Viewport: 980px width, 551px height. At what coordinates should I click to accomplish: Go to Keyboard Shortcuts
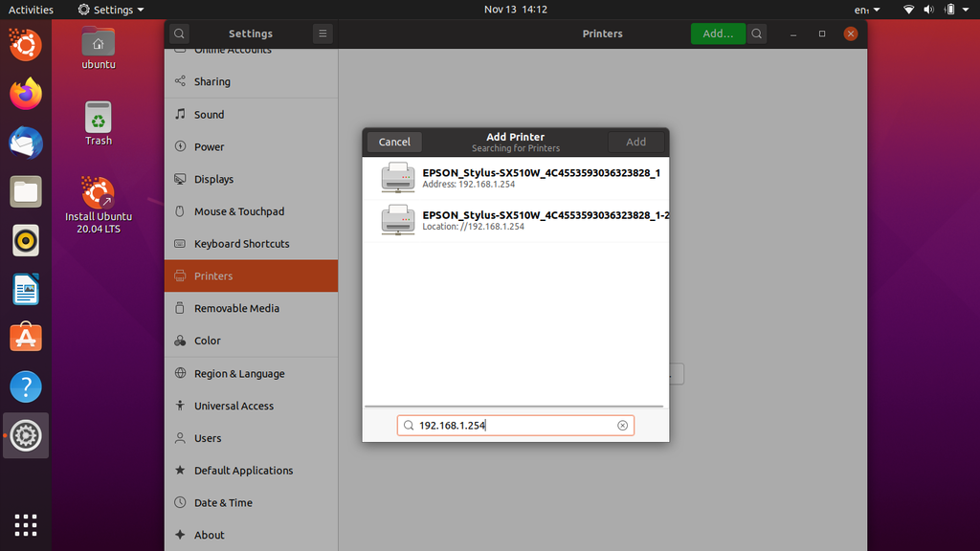pyautogui.click(x=252, y=244)
